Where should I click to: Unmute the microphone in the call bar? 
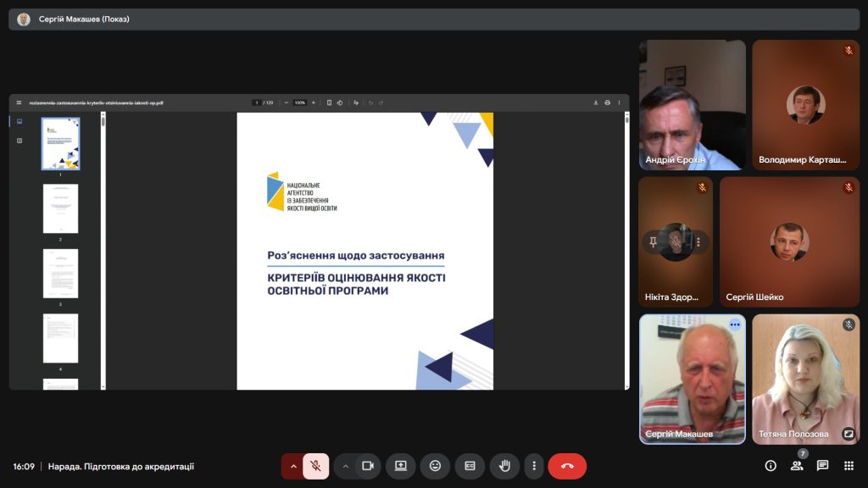point(315,466)
